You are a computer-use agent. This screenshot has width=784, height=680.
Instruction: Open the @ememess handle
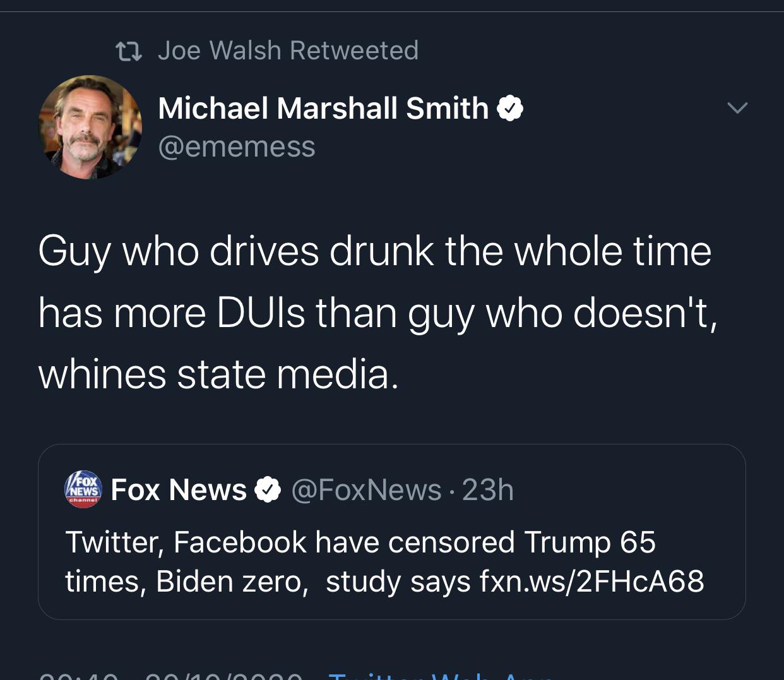point(237,146)
